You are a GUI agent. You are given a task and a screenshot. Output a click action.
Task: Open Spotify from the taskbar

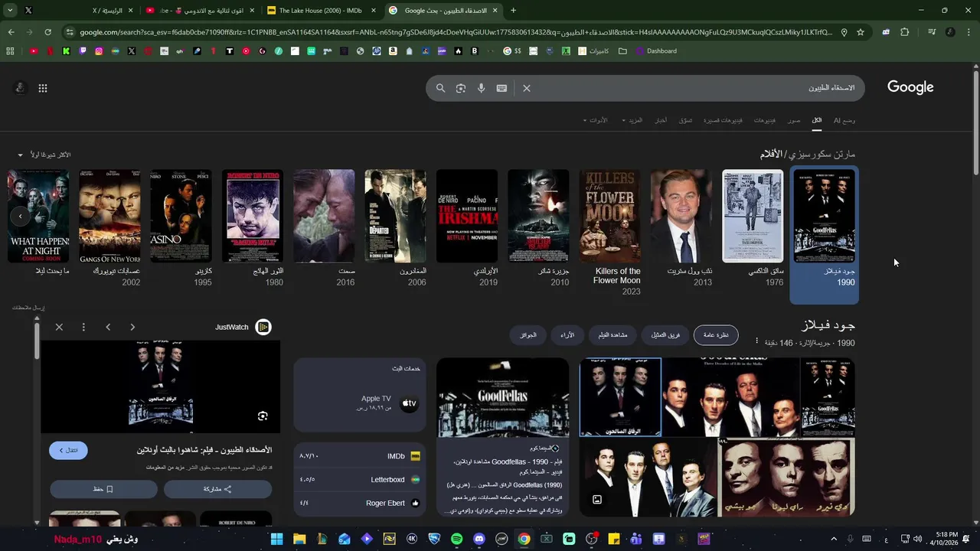pyautogui.click(x=457, y=539)
